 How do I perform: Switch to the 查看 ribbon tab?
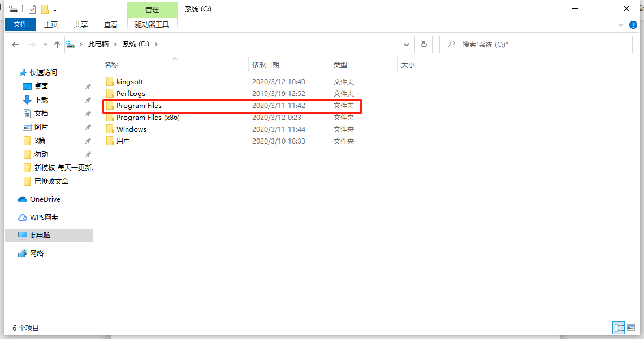tap(111, 24)
